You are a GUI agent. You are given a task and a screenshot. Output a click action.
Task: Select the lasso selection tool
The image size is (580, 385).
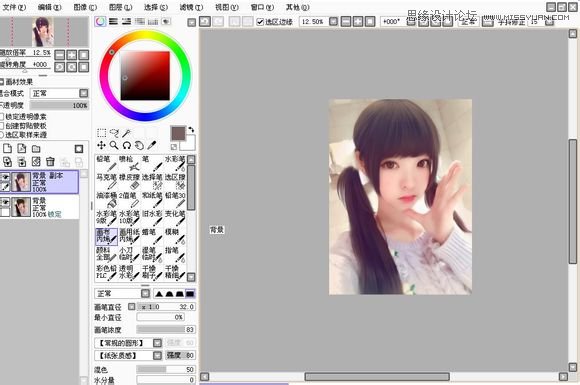click(114, 133)
